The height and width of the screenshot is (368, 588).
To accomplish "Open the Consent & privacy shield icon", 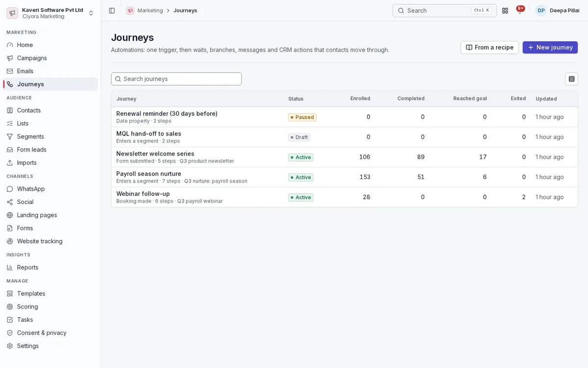I will point(10,333).
